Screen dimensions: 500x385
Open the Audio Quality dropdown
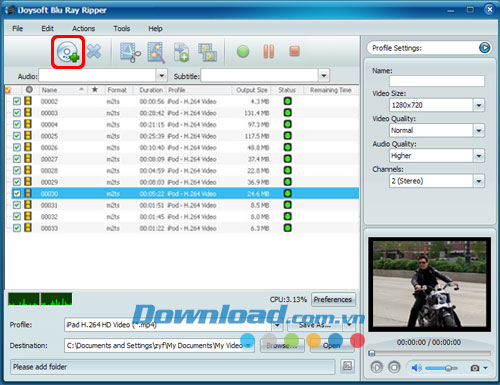coord(479,156)
